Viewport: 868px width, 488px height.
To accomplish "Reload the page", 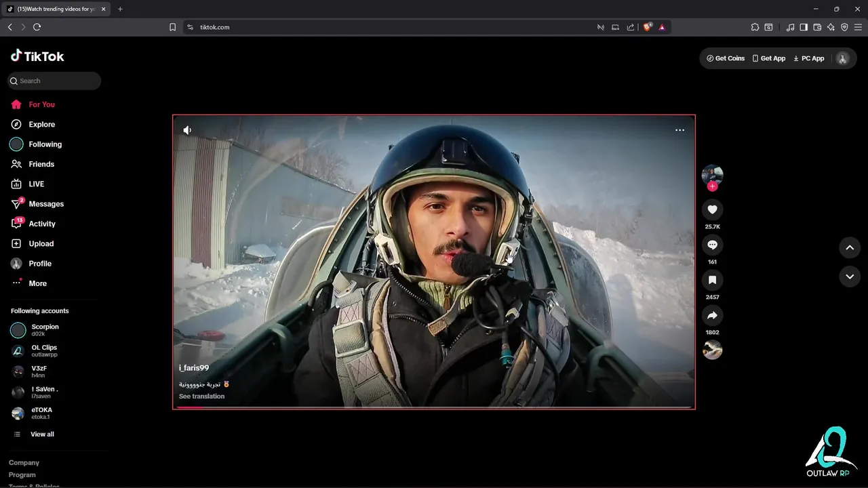I will point(37,27).
